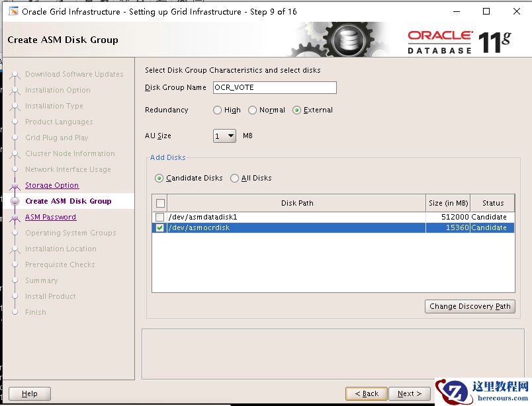Image resolution: width=532 pixels, height=406 pixels.
Task: Open the Storage Option step link
Action: 52,185
